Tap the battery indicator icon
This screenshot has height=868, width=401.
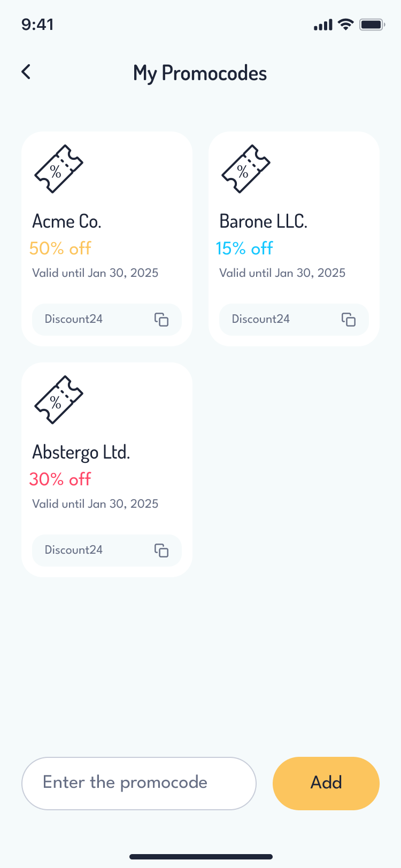click(x=372, y=25)
